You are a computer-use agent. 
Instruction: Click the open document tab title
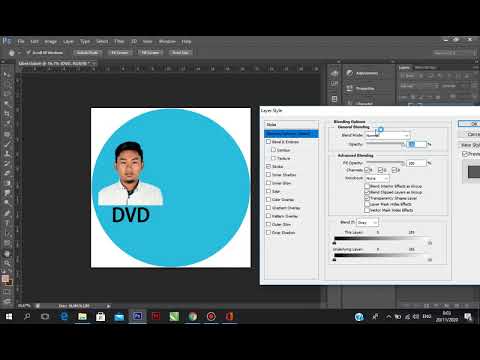point(54,63)
